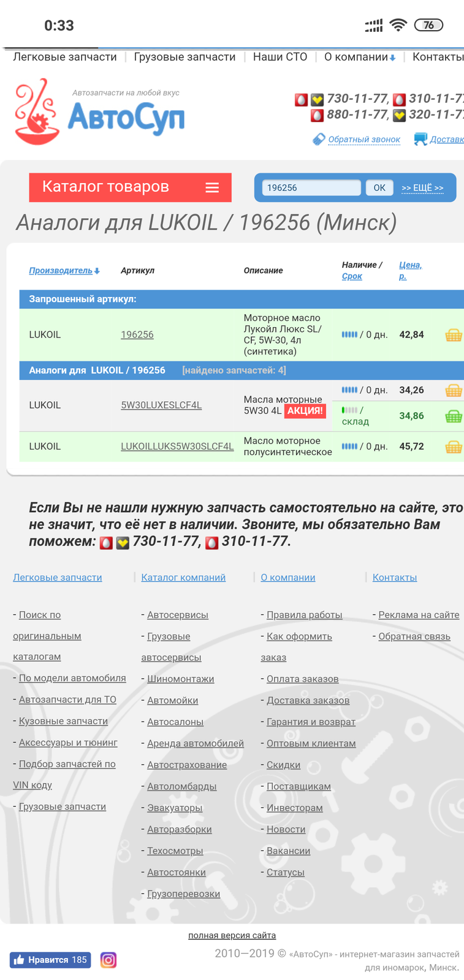Open footer О компании heading link
Screen dimensions: 464x980
click(288, 578)
